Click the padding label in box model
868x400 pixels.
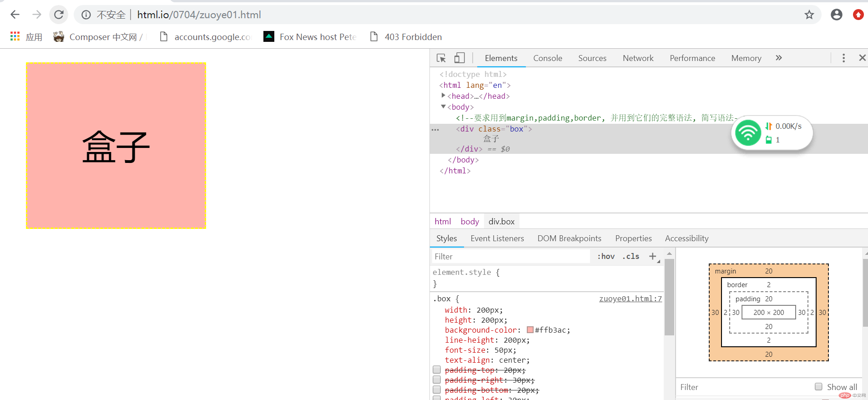[x=747, y=299]
